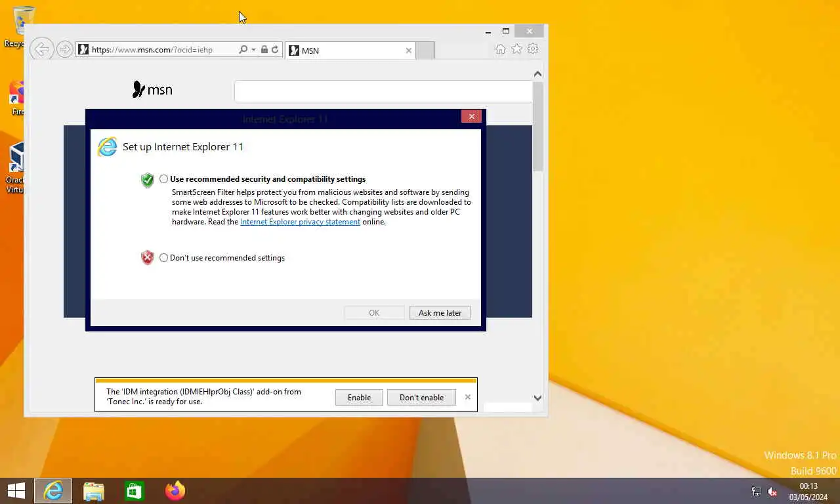Choose Don't enable for the add-on
Screen dimensions: 840x504
[421, 398]
